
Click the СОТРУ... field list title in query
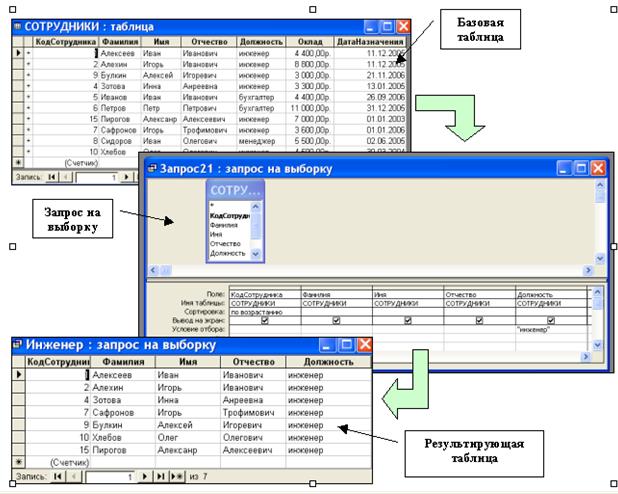(235, 190)
